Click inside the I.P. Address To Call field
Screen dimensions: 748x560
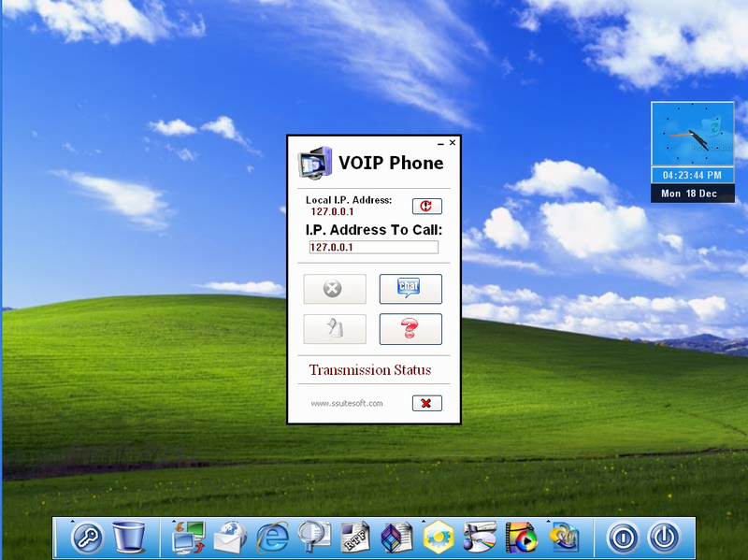373,247
